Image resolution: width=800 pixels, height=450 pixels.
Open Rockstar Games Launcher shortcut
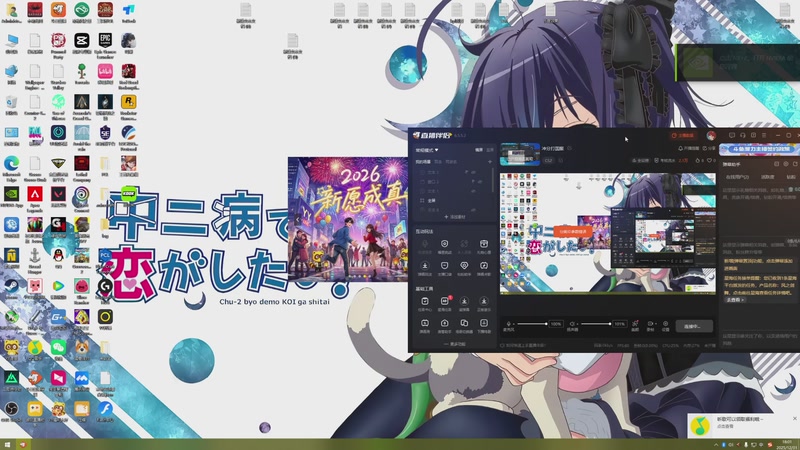pos(129,102)
